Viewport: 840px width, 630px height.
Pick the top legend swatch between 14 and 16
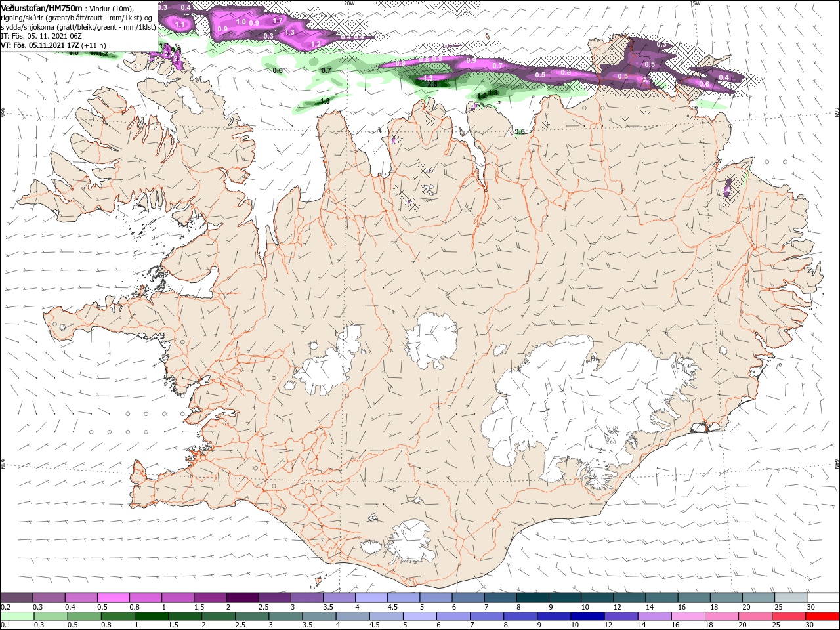pos(661,598)
